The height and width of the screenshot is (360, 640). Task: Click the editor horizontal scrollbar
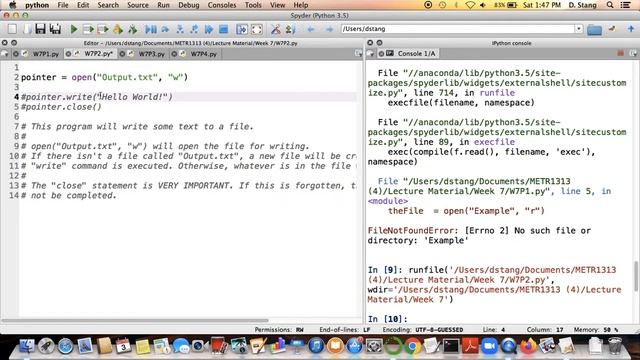[135, 320]
